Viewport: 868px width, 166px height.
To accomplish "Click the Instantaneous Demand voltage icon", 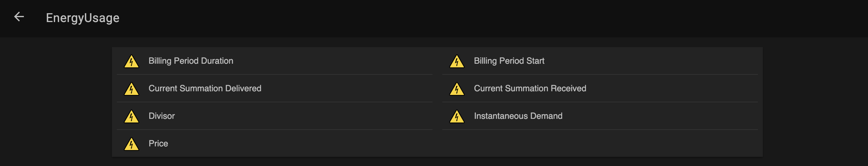I will click(457, 117).
